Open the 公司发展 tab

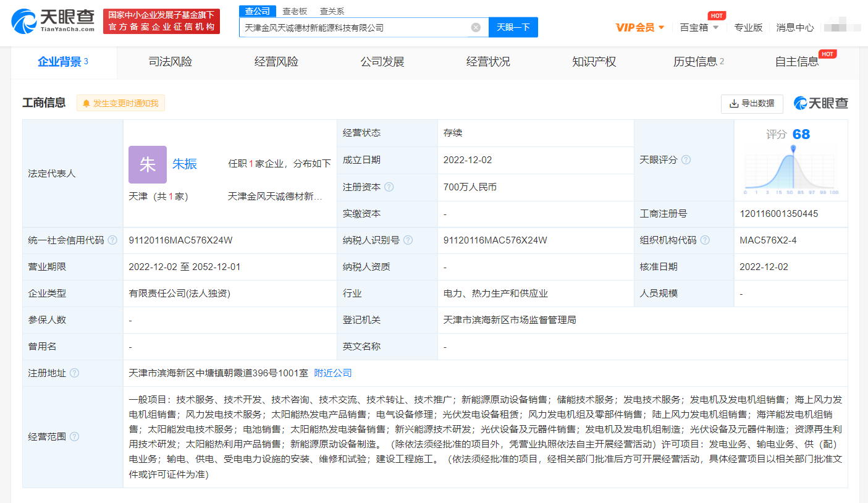tap(382, 62)
